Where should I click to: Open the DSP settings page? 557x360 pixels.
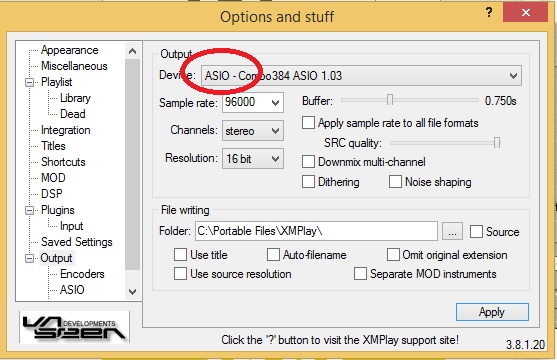point(52,194)
